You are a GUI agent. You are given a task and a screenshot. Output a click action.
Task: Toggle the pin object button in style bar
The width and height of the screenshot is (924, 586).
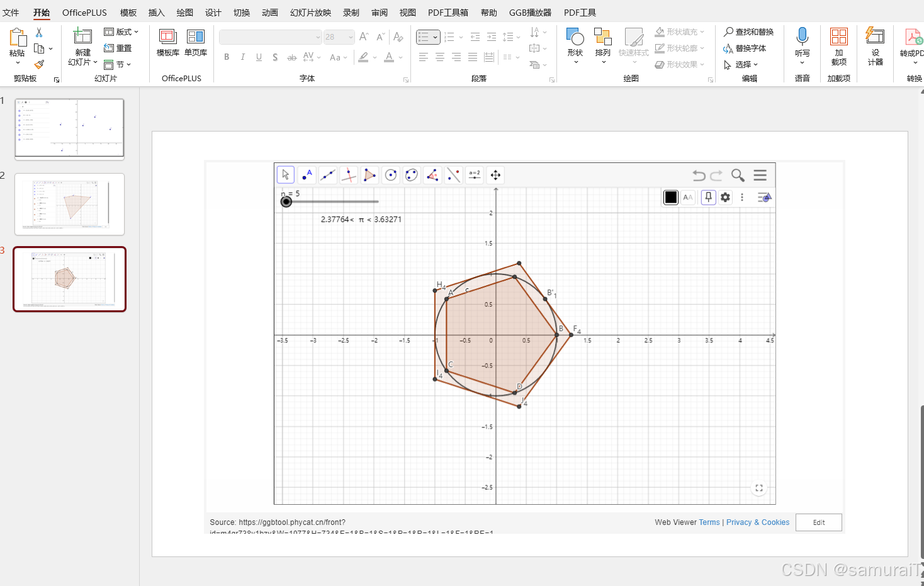coord(708,197)
